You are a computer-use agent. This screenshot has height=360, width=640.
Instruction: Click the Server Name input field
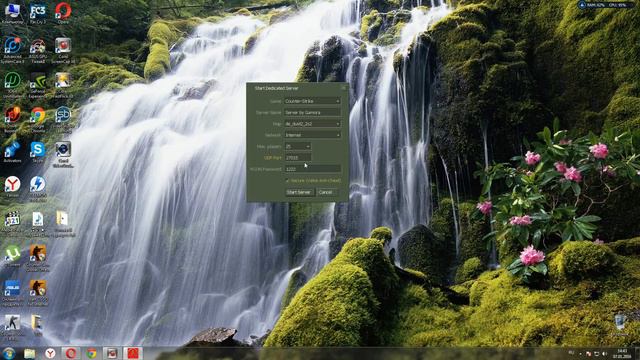[313, 112]
